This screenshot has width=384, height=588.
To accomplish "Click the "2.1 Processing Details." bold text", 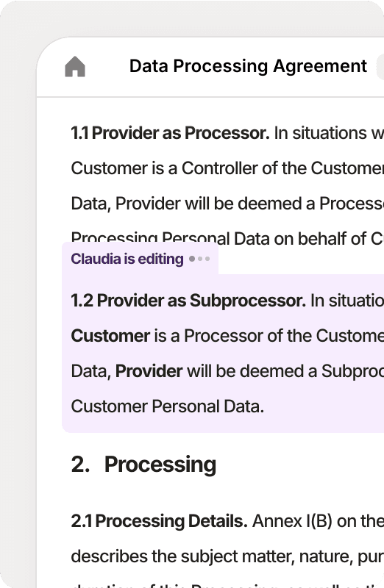I will tap(159, 521).
